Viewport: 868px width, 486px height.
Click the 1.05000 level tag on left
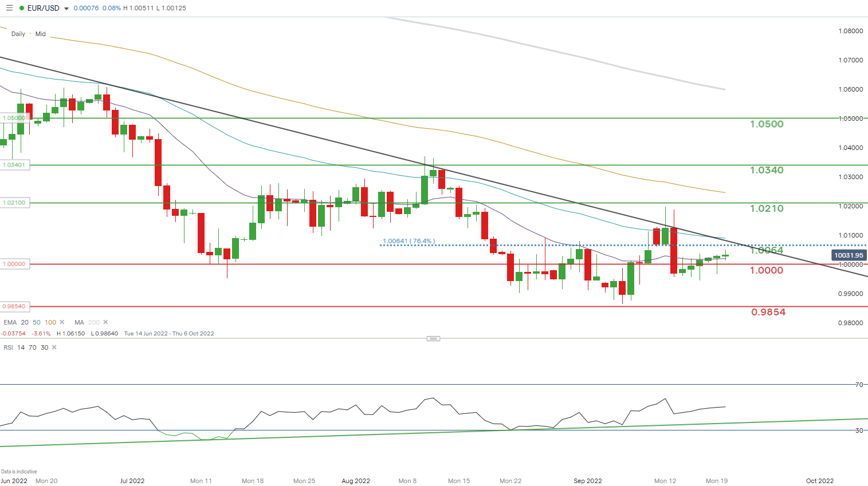[x=14, y=118]
